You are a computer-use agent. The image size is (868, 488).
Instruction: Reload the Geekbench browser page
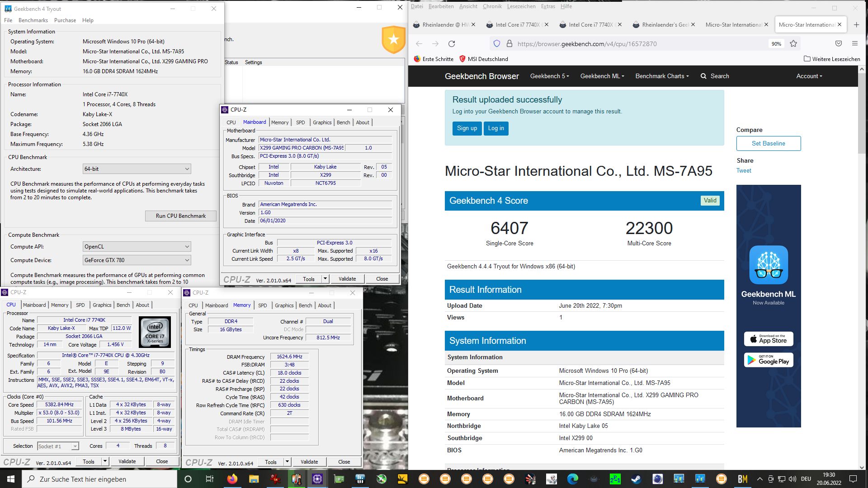coord(451,44)
